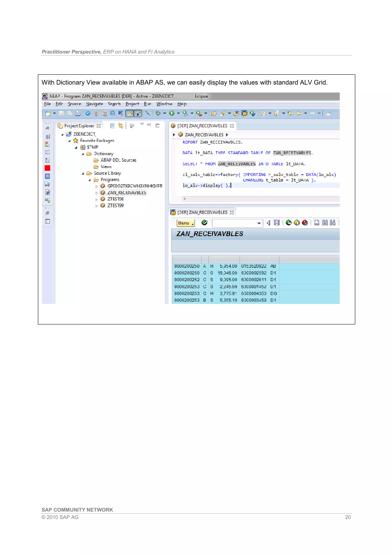Screen dimensions: 392x555
Task: Open the Run menu
Action: [x=148, y=104]
